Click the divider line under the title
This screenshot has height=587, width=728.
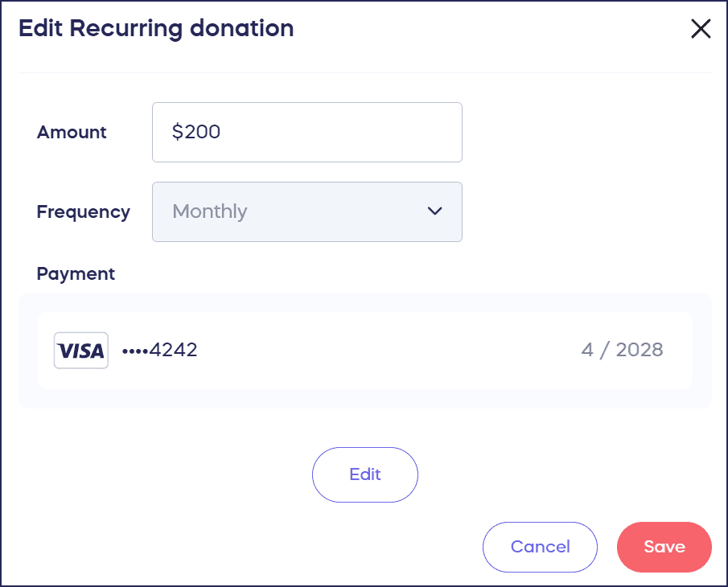[x=364, y=73]
